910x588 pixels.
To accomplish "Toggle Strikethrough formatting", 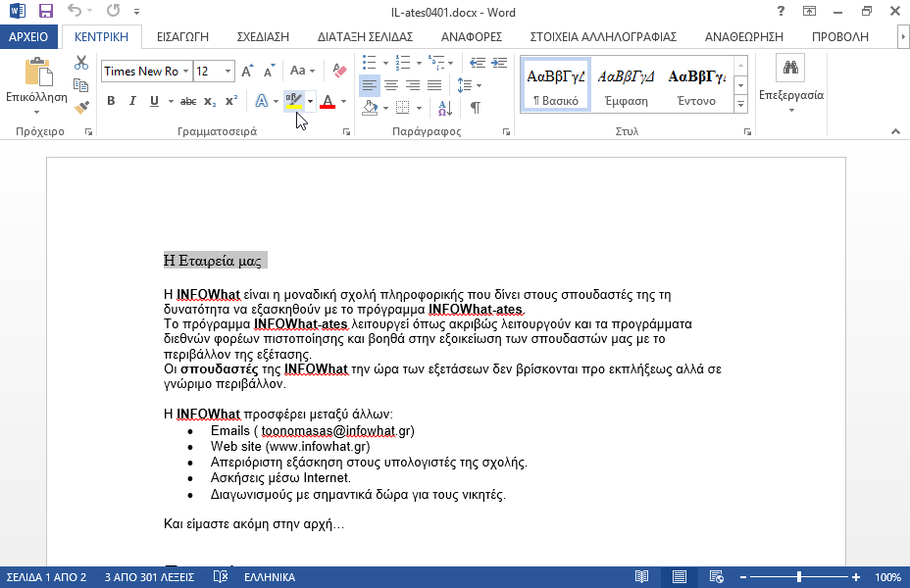I will tap(188, 101).
